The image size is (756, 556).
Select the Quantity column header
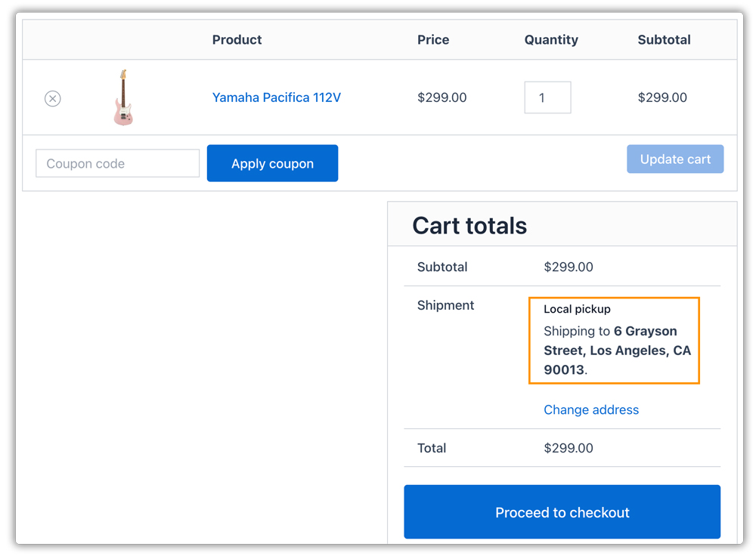click(x=551, y=39)
